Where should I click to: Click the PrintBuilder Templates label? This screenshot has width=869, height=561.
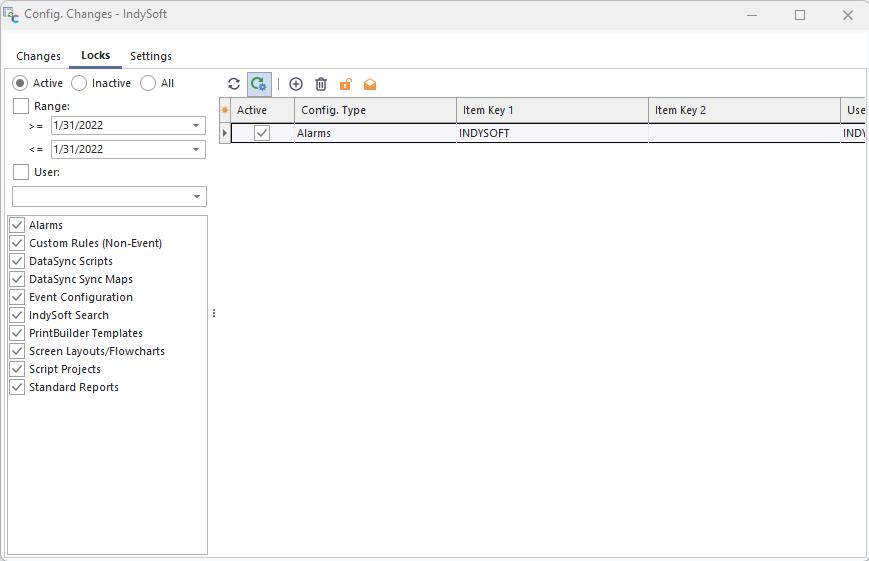pyautogui.click(x=86, y=333)
